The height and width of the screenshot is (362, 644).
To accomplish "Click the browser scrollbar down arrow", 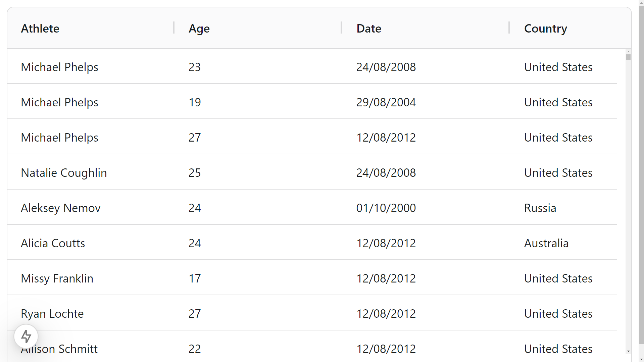I will tap(641, 359).
